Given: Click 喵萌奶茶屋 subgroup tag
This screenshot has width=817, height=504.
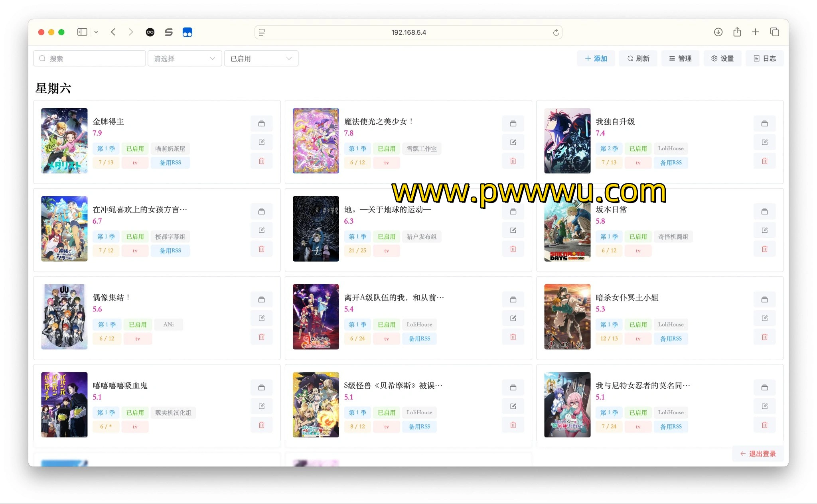Looking at the screenshot, I should coord(170,149).
